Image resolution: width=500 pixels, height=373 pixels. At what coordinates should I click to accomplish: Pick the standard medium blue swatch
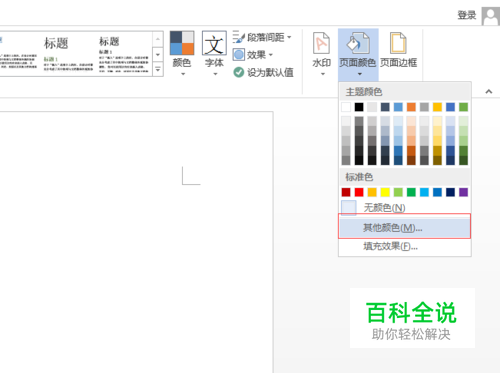point(437,192)
